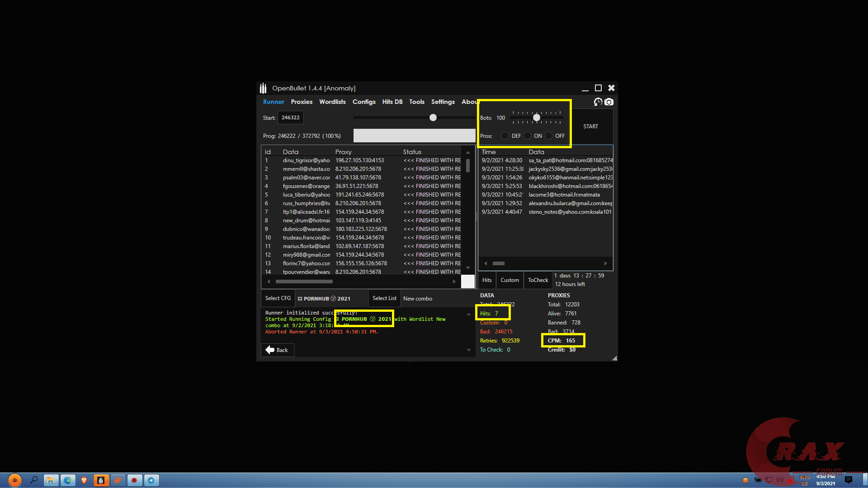868x488 pixels.
Task: Click the Start index input field
Action: 290,117
